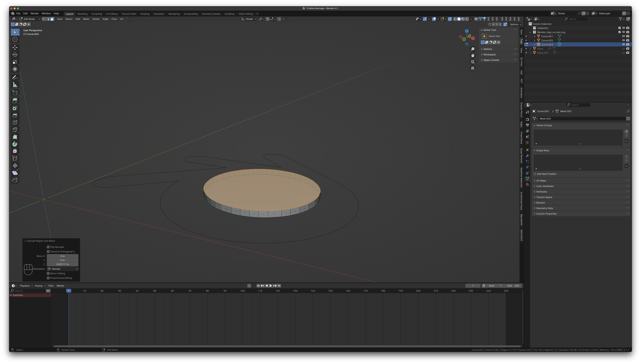Image resolution: width=641 pixels, height=364 pixels.
Task: Hide Curve.002 using its eye icon
Action: coord(623,40)
